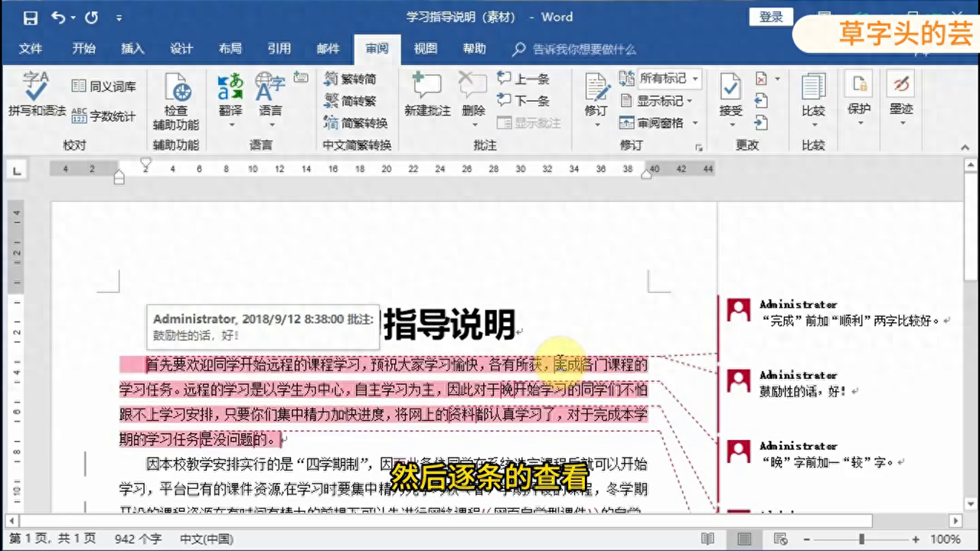This screenshot has height=551, width=980.
Task: Click the reject change icon with red X
Action: pyautogui.click(x=761, y=79)
